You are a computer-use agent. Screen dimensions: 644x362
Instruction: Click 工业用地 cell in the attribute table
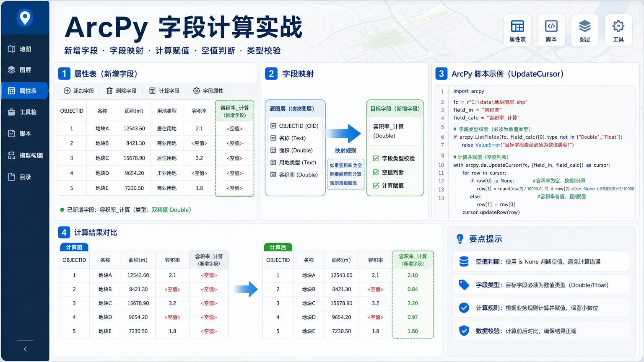(x=167, y=173)
